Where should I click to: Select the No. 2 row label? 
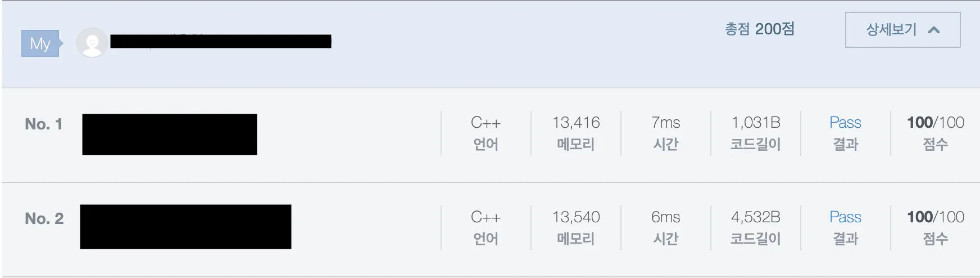coord(44,218)
